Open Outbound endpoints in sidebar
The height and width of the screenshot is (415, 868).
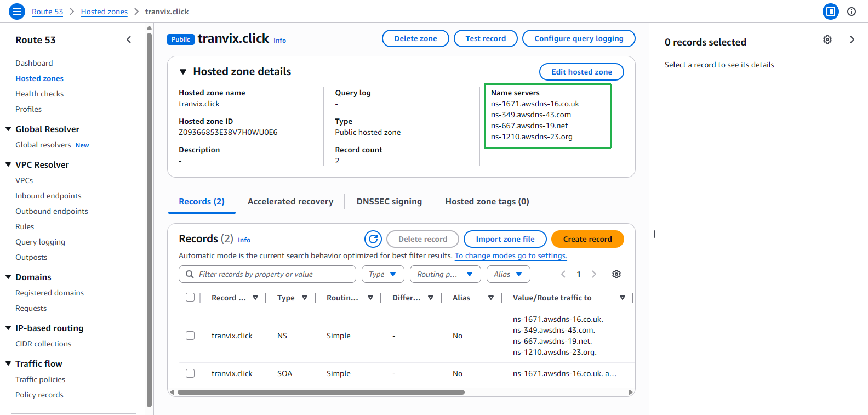(x=52, y=211)
